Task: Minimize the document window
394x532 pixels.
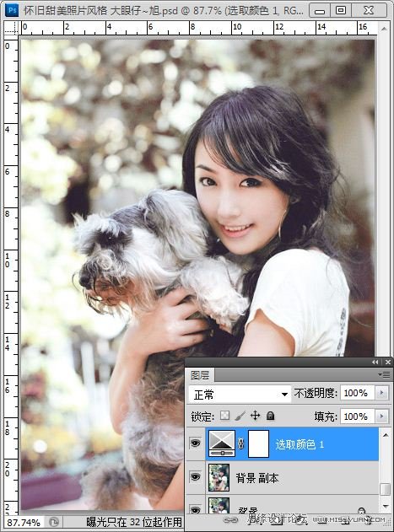Action: (x=319, y=10)
